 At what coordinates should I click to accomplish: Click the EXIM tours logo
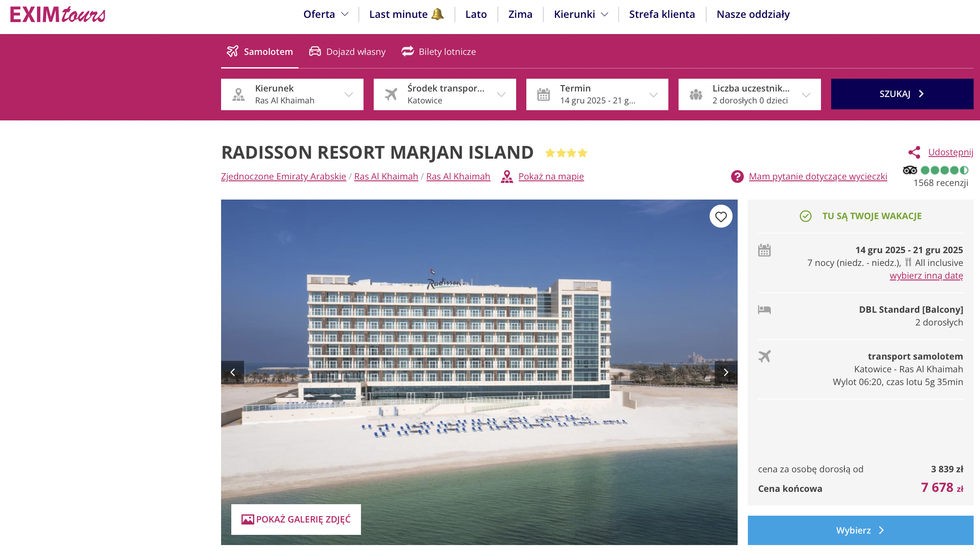(x=58, y=14)
